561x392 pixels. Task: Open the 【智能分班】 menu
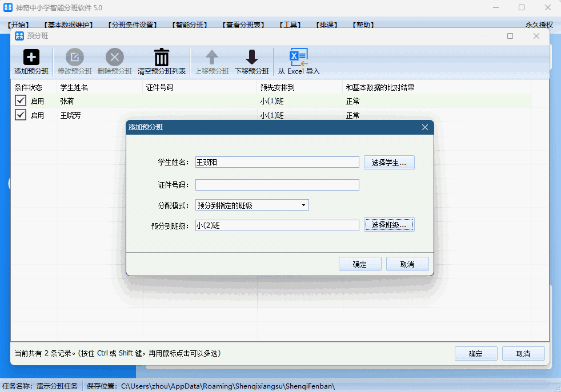point(189,25)
